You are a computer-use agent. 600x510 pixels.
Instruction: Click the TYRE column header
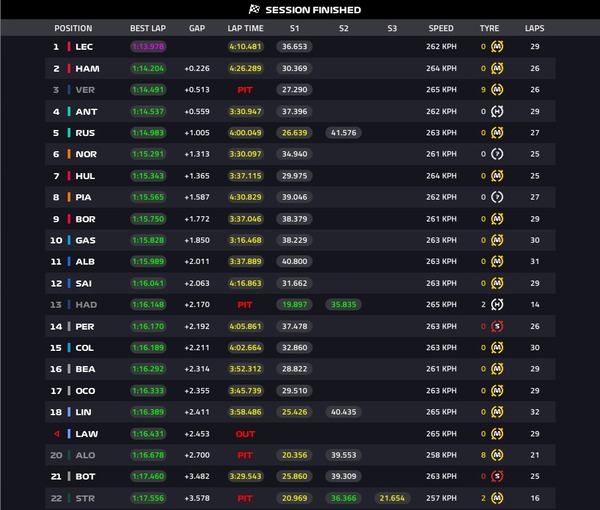pos(489,28)
